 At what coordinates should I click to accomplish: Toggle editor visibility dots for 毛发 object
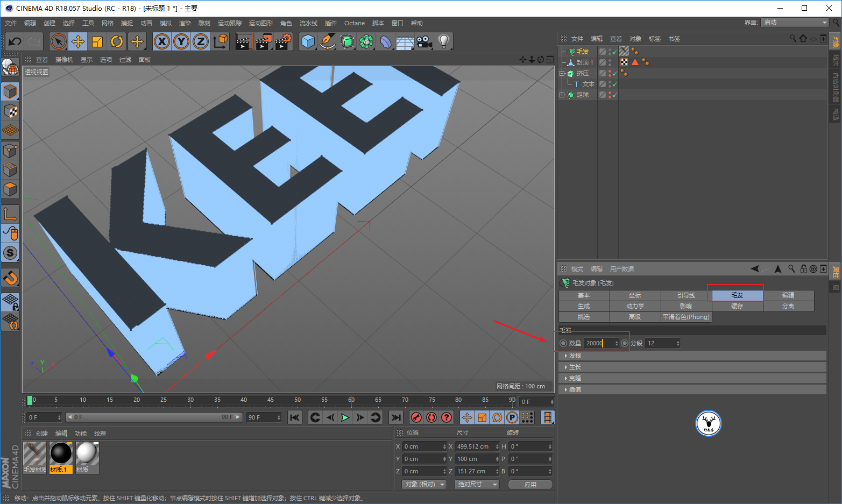(610, 52)
